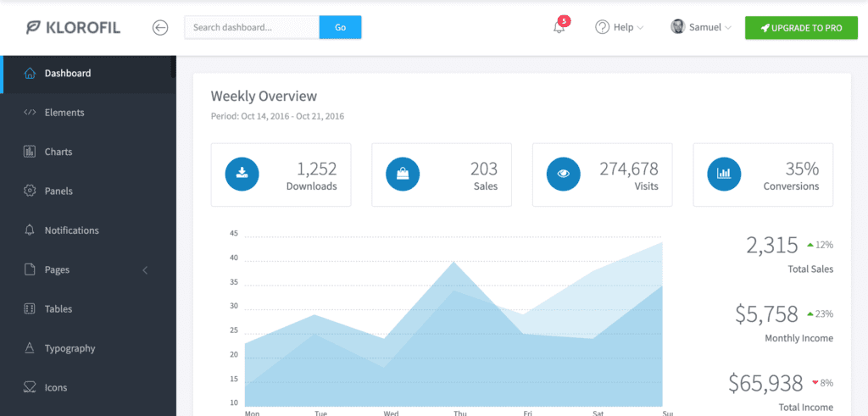Click the Visits eye icon
Screen dimensions: 868x416
pos(564,175)
